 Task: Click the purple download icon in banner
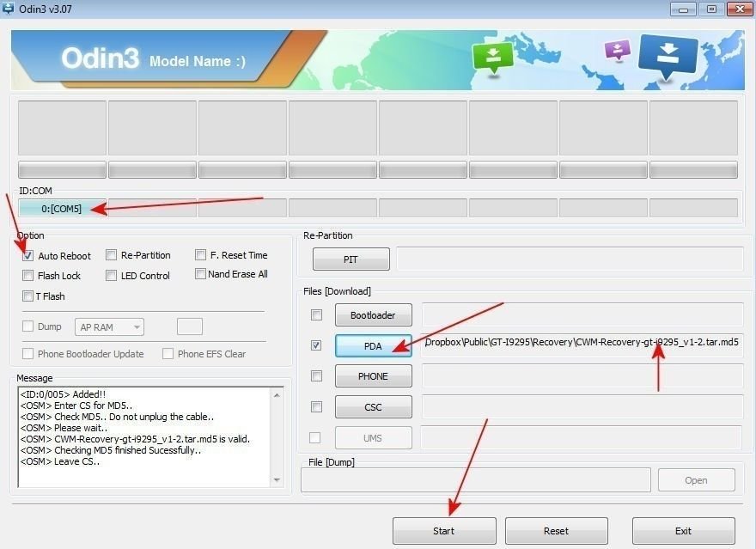coord(618,50)
